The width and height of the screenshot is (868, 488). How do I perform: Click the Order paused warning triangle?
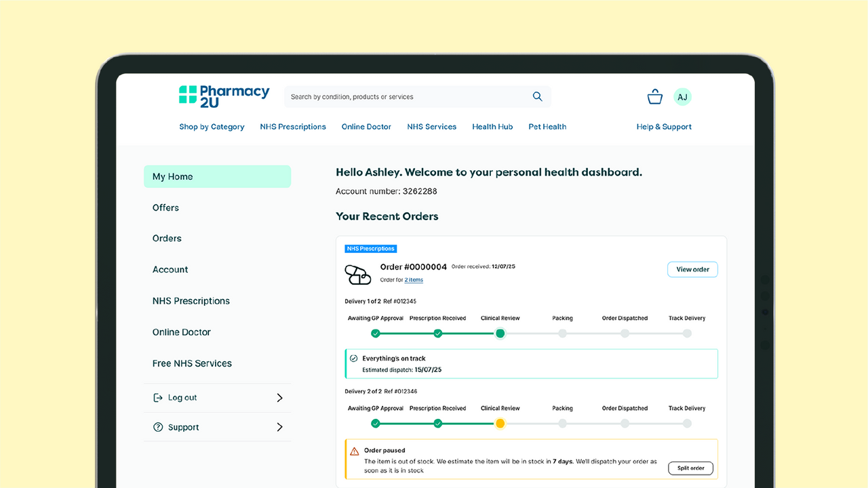click(354, 451)
